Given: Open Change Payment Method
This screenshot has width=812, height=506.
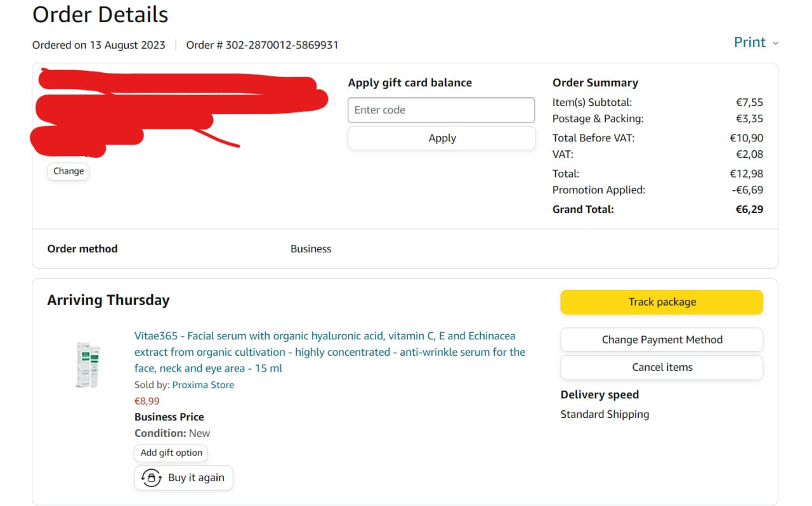Looking at the screenshot, I should click(x=662, y=340).
